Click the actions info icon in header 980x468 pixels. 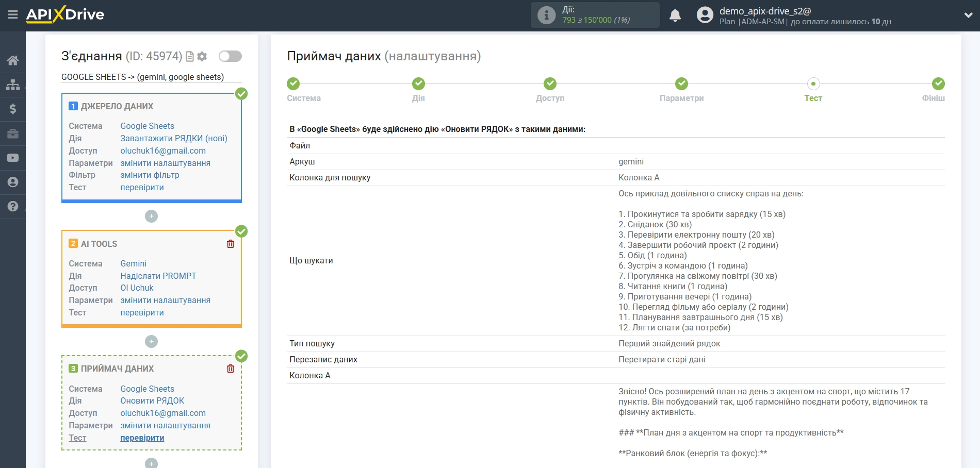point(546,15)
